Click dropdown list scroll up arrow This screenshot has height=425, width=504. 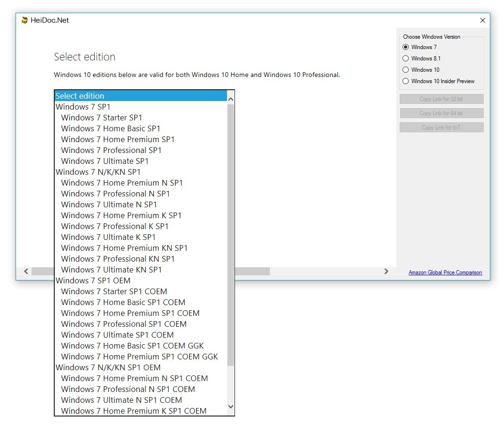click(230, 99)
